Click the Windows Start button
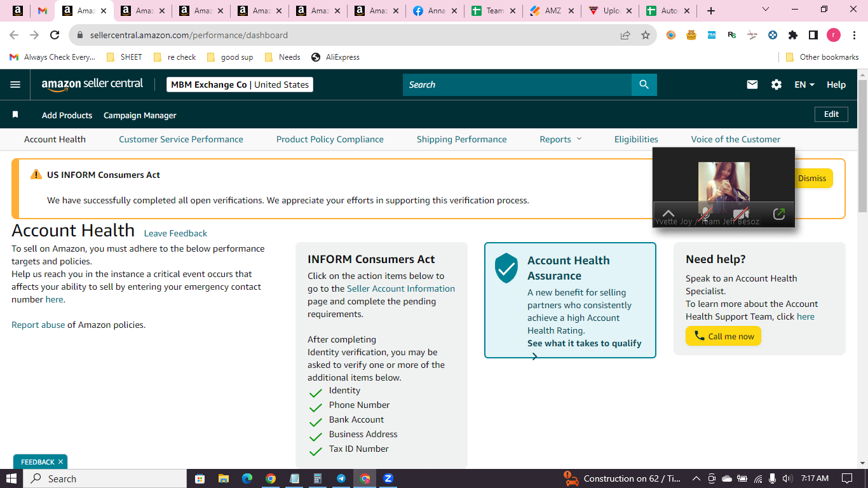The height and width of the screenshot is (488, 868). 11,478
